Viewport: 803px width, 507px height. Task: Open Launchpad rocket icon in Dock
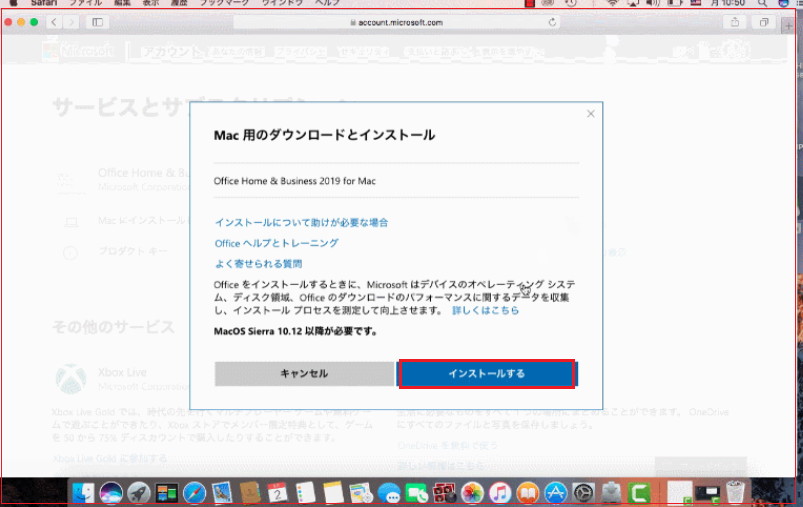[x=138, y=493]
